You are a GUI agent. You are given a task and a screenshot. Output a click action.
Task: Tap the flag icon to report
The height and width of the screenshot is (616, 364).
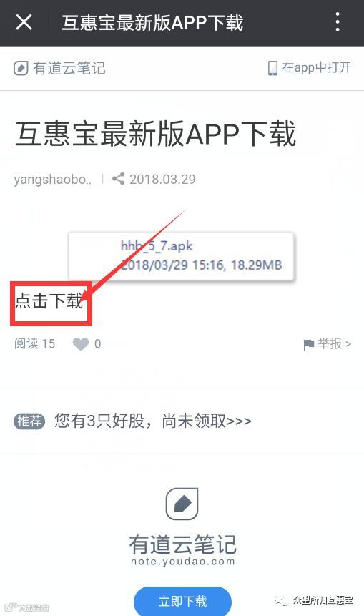pyautogui.click(x=309, y=345)
